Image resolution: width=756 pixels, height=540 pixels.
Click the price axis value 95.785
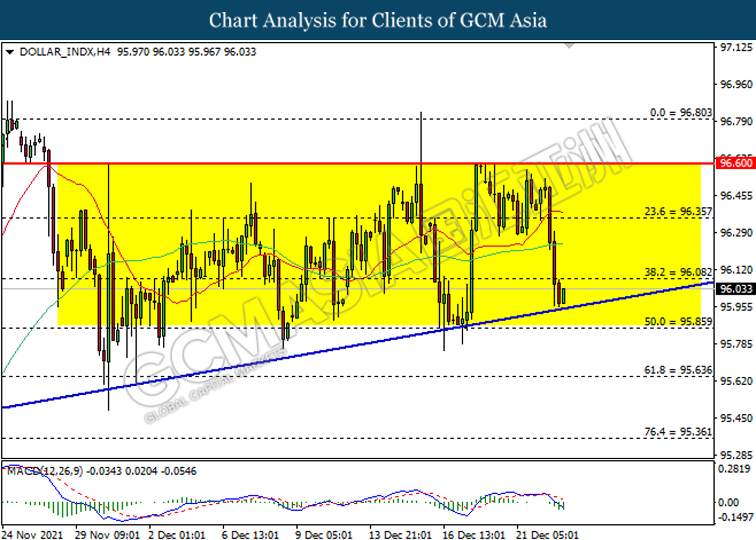[736, 344]
